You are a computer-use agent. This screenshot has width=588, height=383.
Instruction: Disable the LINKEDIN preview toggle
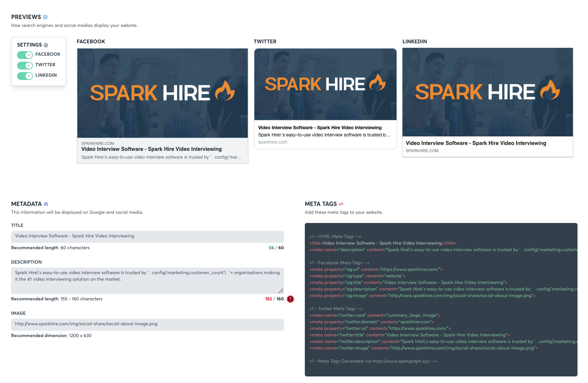(x=24, y=76)
